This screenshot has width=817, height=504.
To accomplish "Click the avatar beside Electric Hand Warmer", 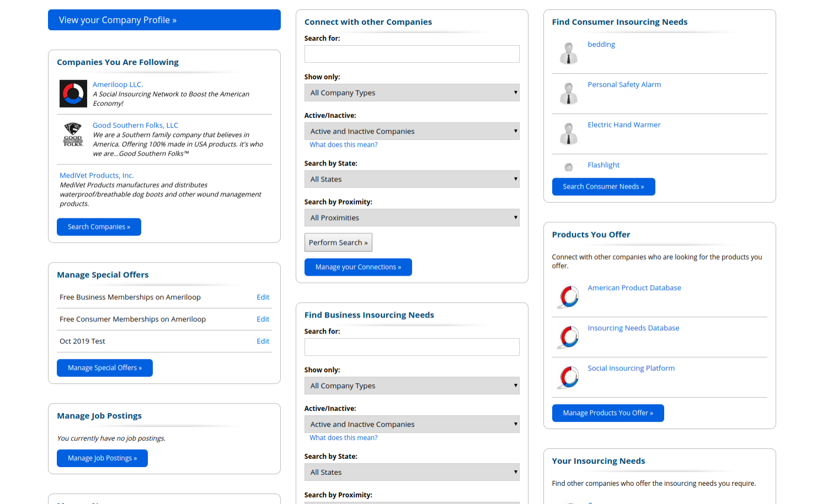I will tap(569, 134).
